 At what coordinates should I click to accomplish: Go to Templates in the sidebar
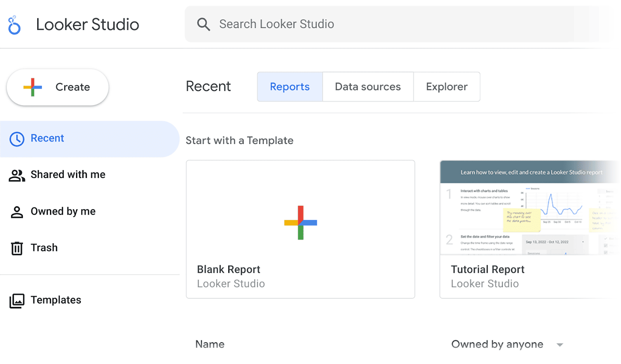(56, 300)
